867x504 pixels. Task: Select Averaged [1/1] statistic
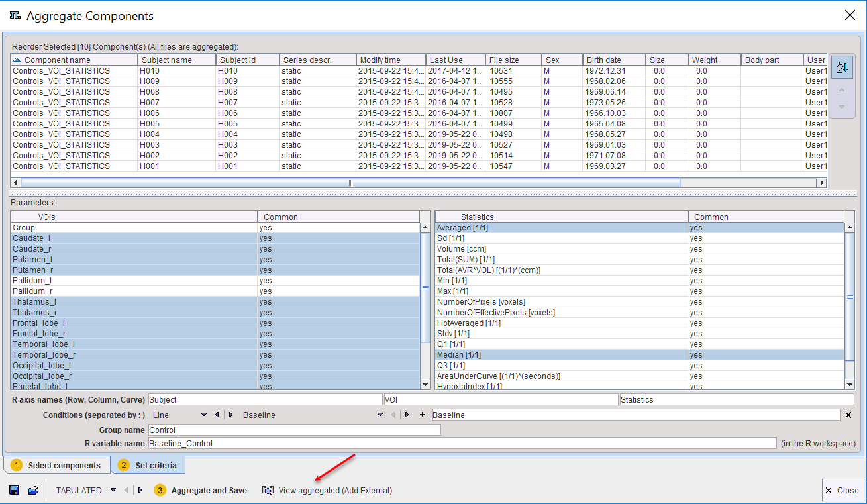click(x=640, y=228)
